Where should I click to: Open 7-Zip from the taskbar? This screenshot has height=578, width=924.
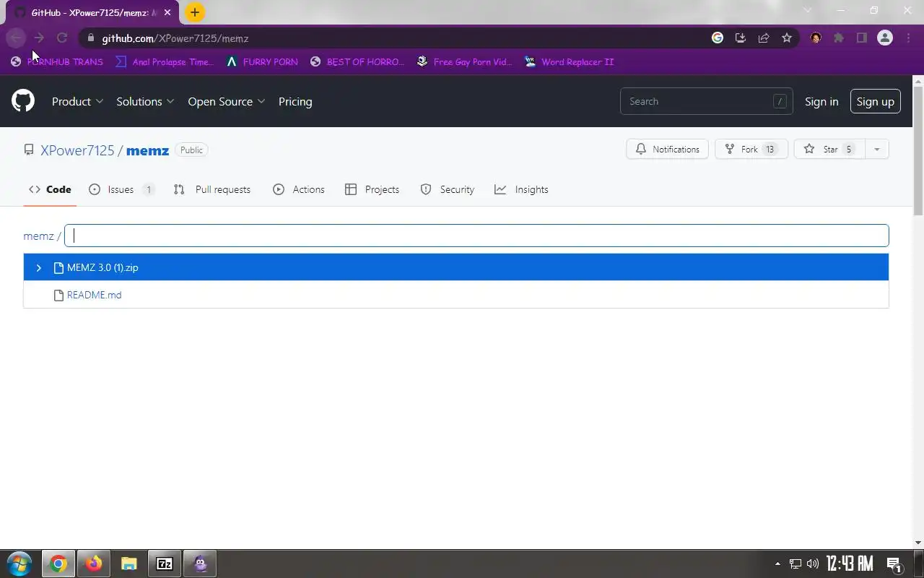click(x=165, y=564)
